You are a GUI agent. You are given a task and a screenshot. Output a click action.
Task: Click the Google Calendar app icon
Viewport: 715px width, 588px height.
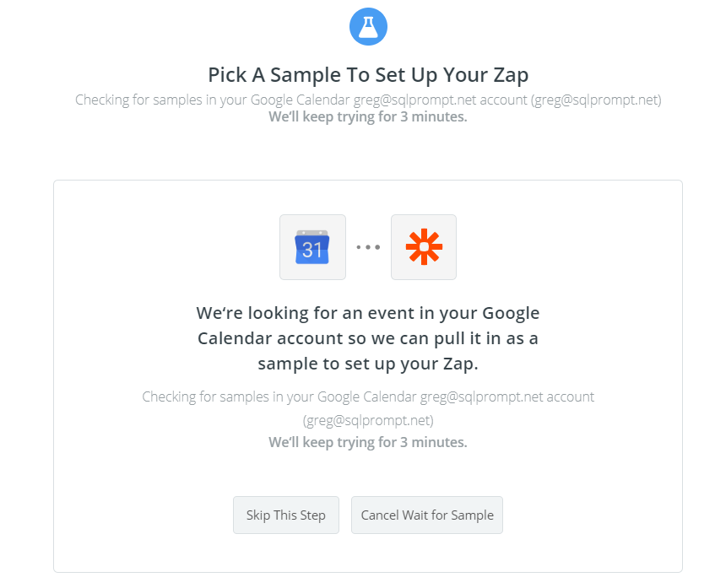[x=312, y=247]
